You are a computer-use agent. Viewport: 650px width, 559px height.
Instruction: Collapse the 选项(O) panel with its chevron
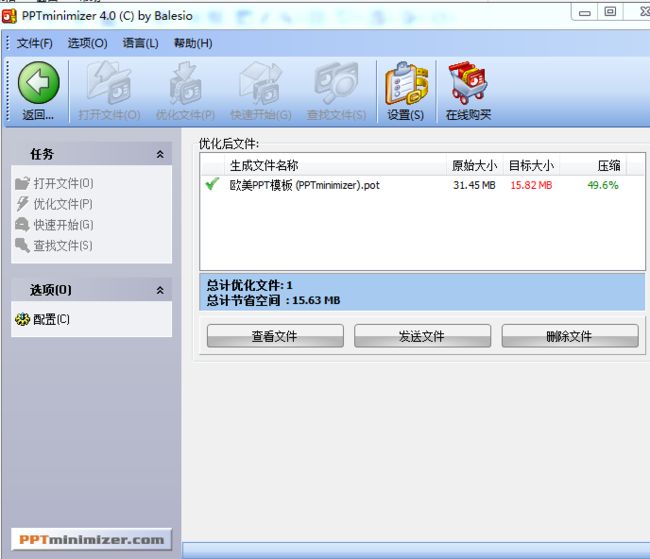160,290
